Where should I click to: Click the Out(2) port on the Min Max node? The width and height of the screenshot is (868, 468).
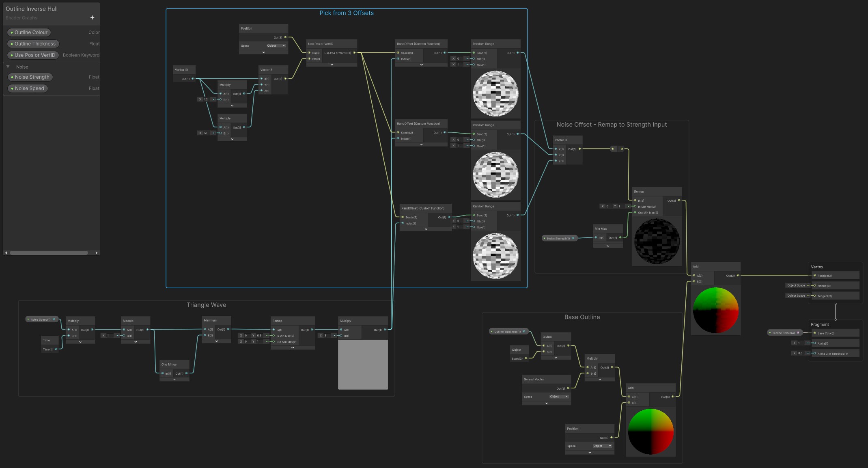(620, 237)
